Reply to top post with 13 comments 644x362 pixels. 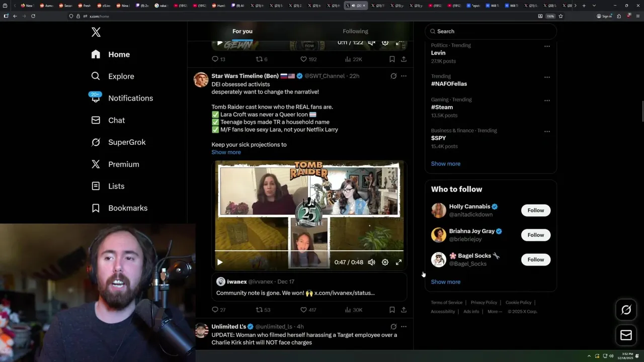(218, 59)
